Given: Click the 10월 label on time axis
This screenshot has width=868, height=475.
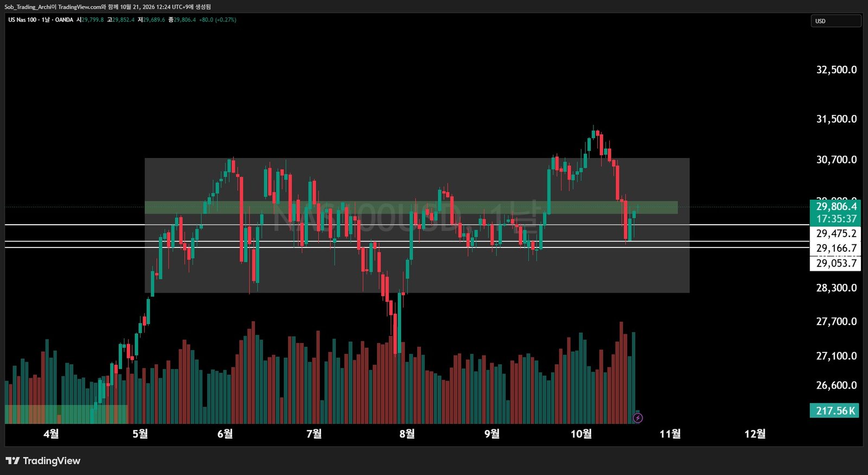Looking at the screenshot, I should click(x=581, y=434).
